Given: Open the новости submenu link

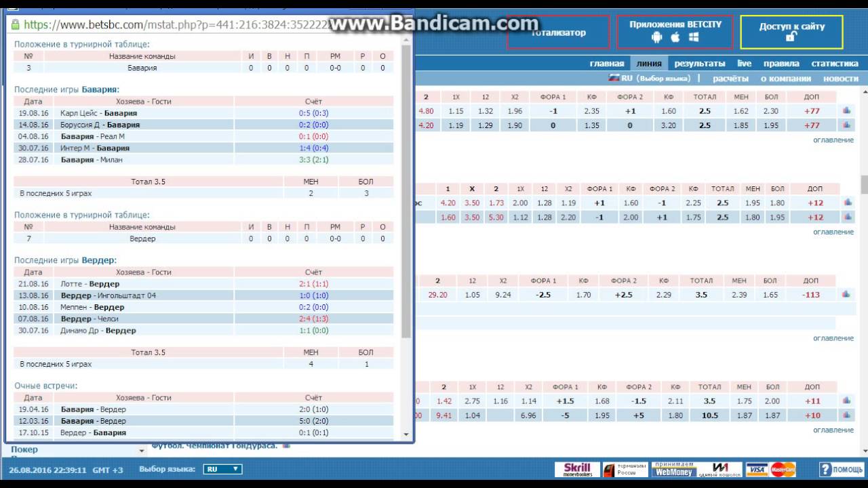Looking at the screenshot, I should tap(841, 79).
